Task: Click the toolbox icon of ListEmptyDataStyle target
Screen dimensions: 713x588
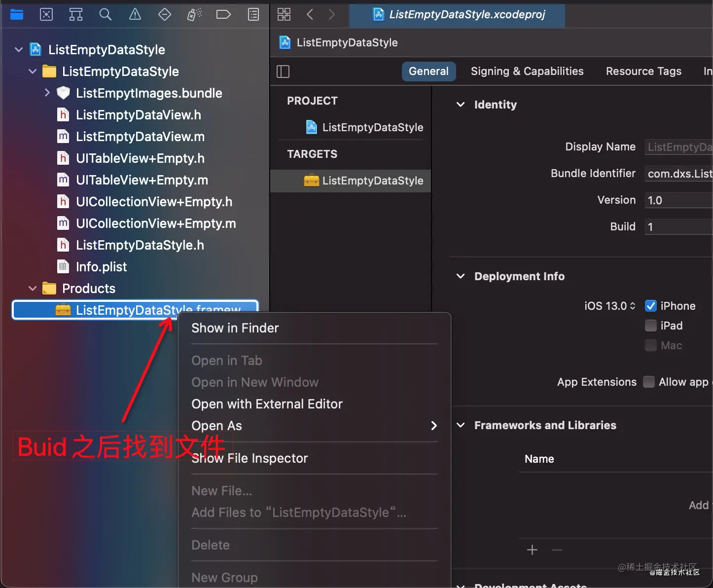Action: tap(311, 181)
